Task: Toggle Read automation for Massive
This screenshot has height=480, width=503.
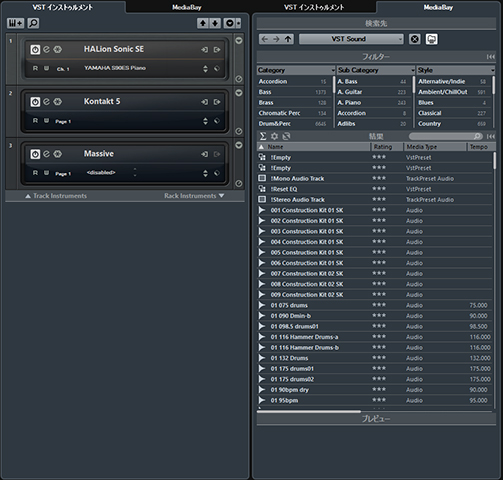Action: point(35,173)
